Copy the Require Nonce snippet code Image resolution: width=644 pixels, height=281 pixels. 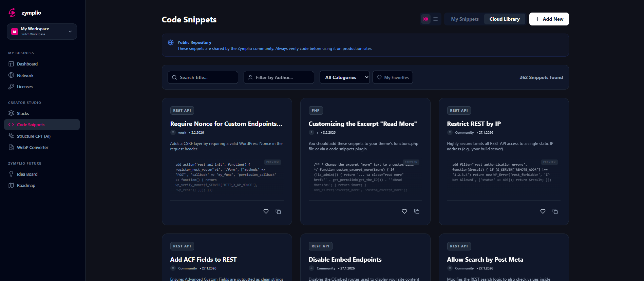pyautogui.click(x=278, y=211)
